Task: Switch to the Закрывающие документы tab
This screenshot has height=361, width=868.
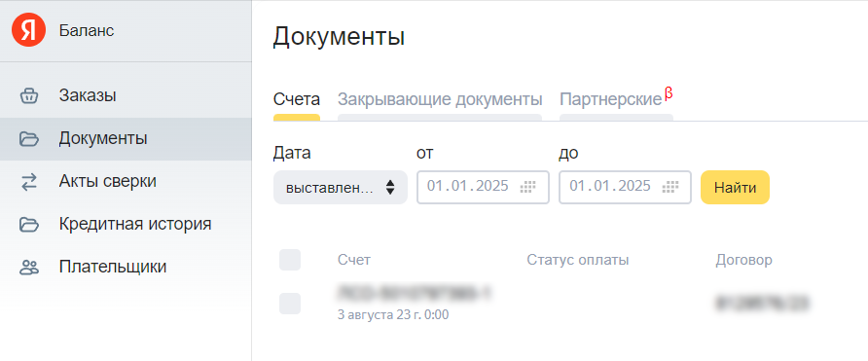Action: pos(440,100)
